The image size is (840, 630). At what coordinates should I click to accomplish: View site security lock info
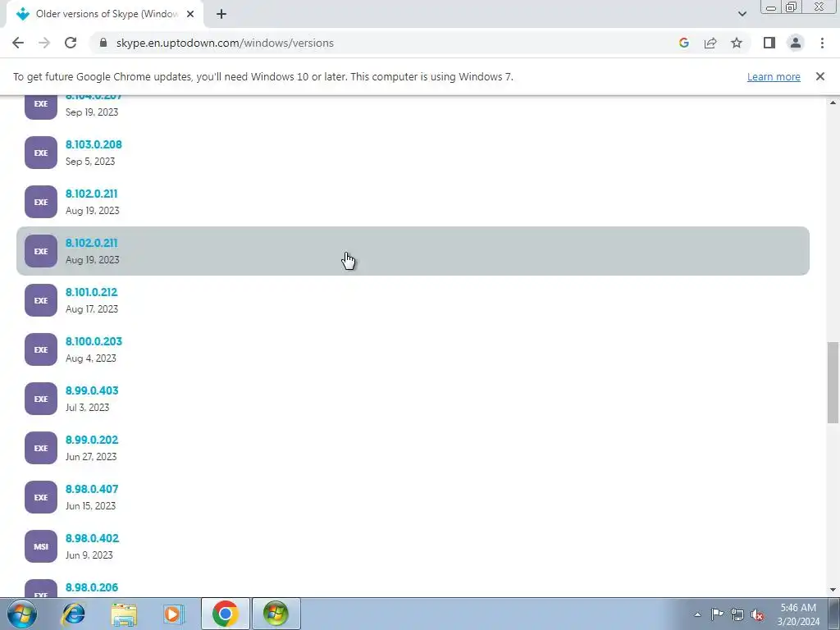104,43
